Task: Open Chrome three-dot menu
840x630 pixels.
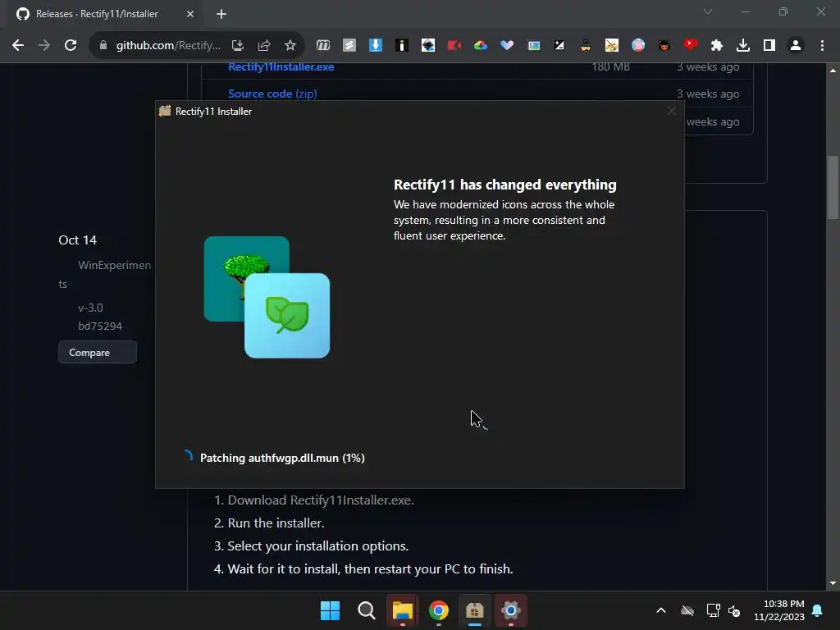Action: coord(822,46)
